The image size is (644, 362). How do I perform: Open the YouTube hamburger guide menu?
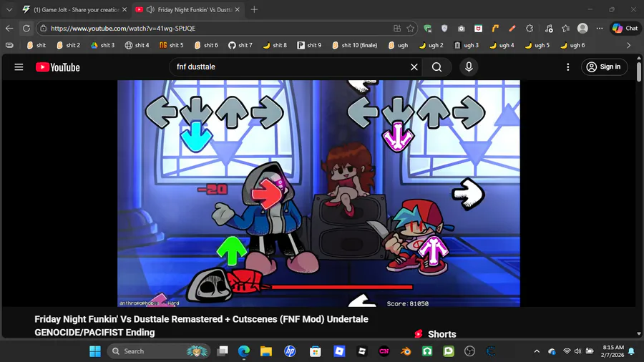(x=19, y=67)
